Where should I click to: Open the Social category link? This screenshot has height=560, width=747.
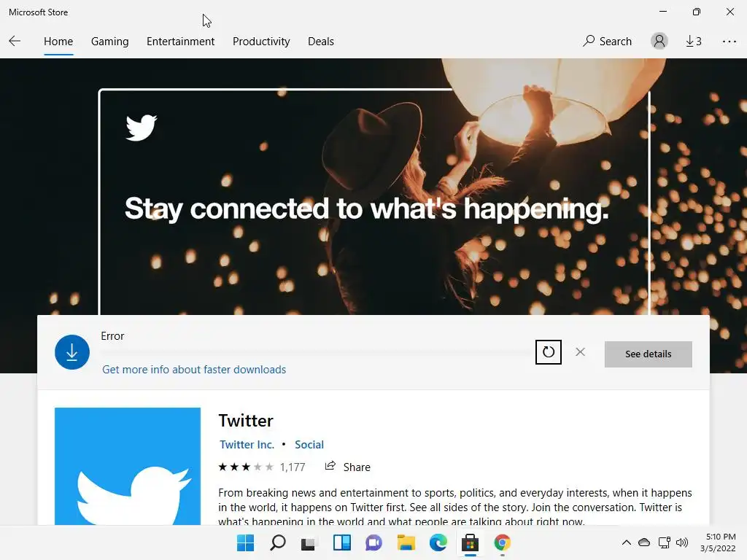(309, 444)
